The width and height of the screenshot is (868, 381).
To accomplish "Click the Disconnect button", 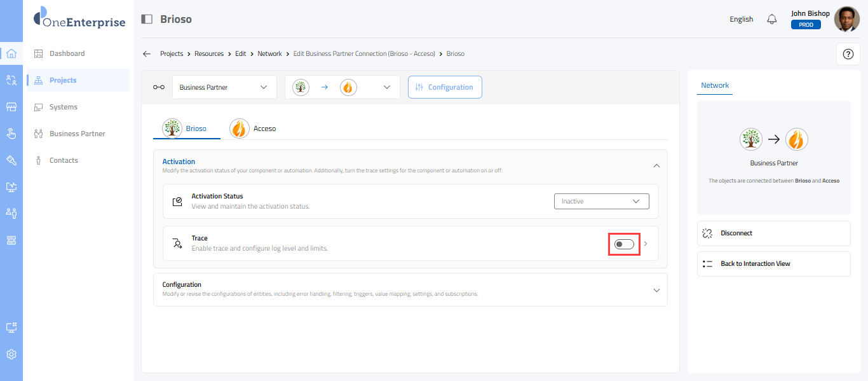I will pos(773,233).
